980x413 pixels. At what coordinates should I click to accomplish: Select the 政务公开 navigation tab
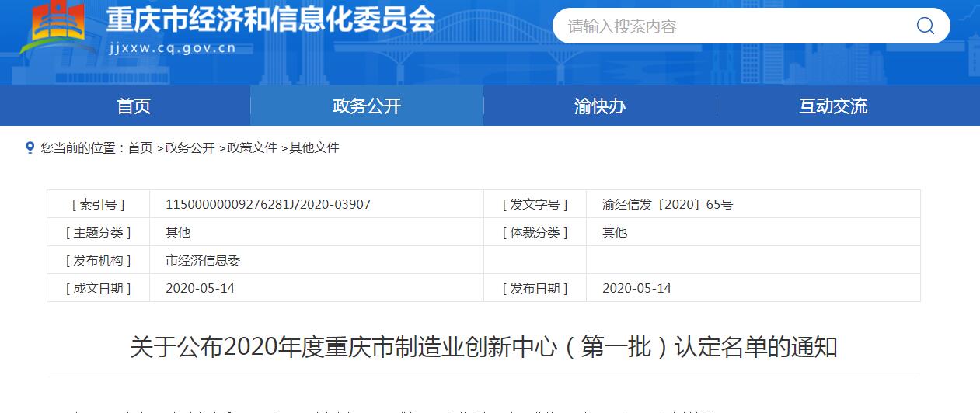[367, 106]
